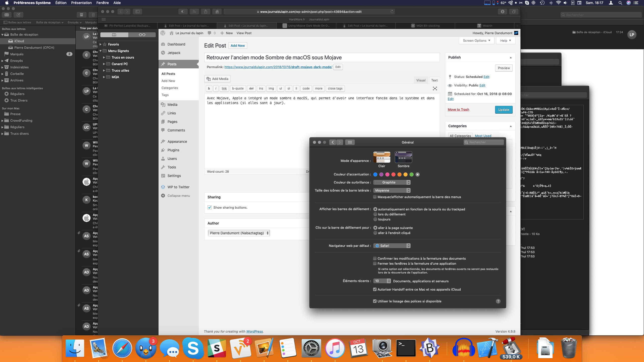Change Éléments récents count stepper
This screenshot has width=644, height=362.
[x=389, y=281]
